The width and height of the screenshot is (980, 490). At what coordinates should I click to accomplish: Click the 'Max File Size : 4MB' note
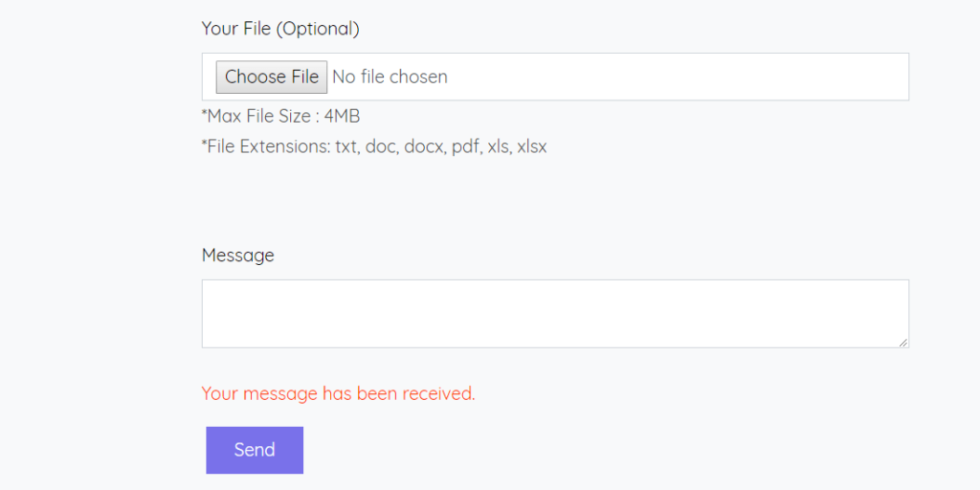[280, 117]
